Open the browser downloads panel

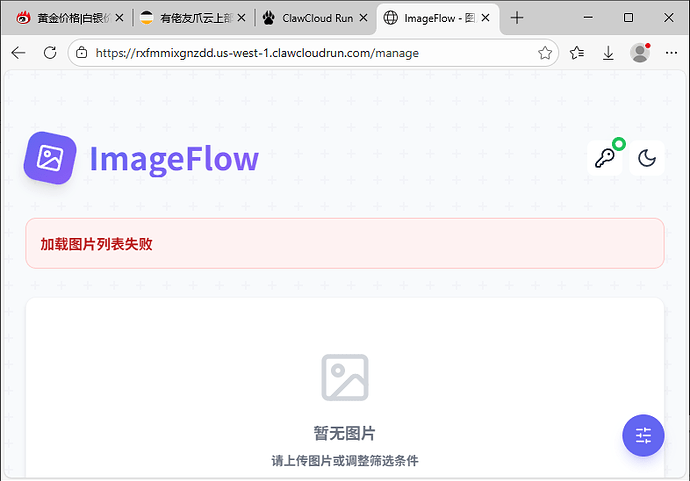coord(608,53)
